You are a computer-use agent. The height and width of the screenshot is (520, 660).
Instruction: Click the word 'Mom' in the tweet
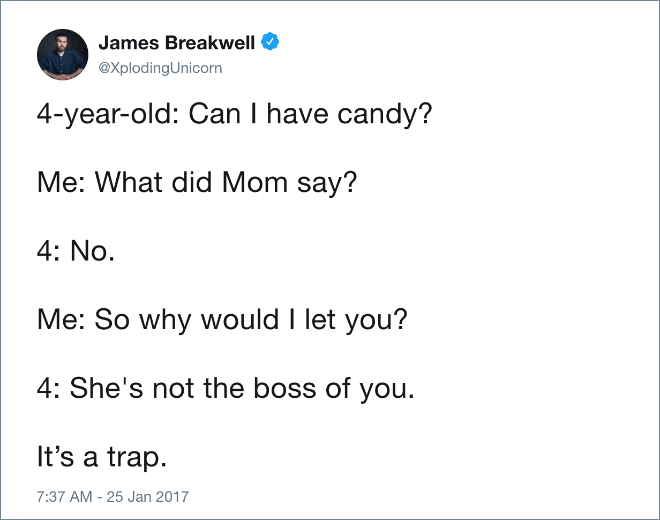coord(255,183)
